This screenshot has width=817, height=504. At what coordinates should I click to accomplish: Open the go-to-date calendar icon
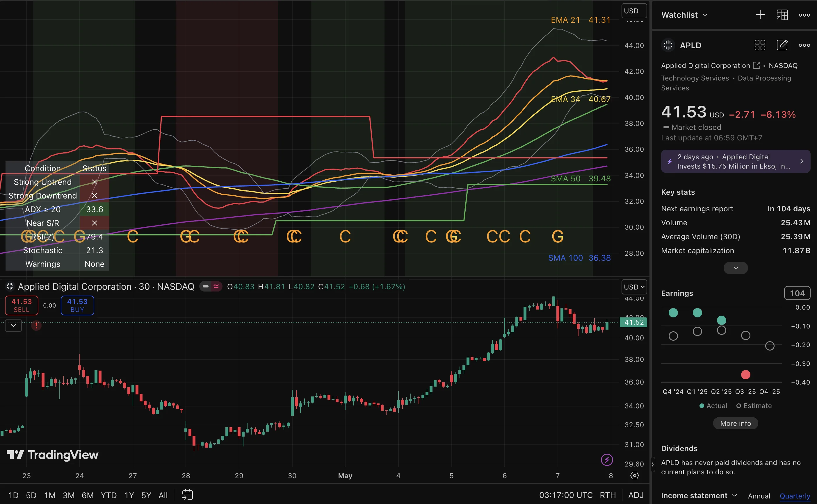point(187,495)
